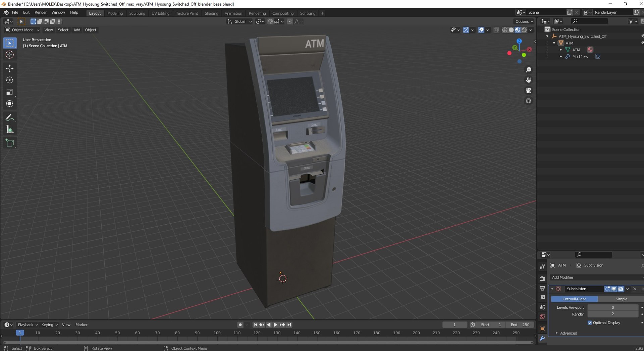Click the Subdivision modifier icon beside Modifiers
The image size is (644, 351).
pos(598,57)
